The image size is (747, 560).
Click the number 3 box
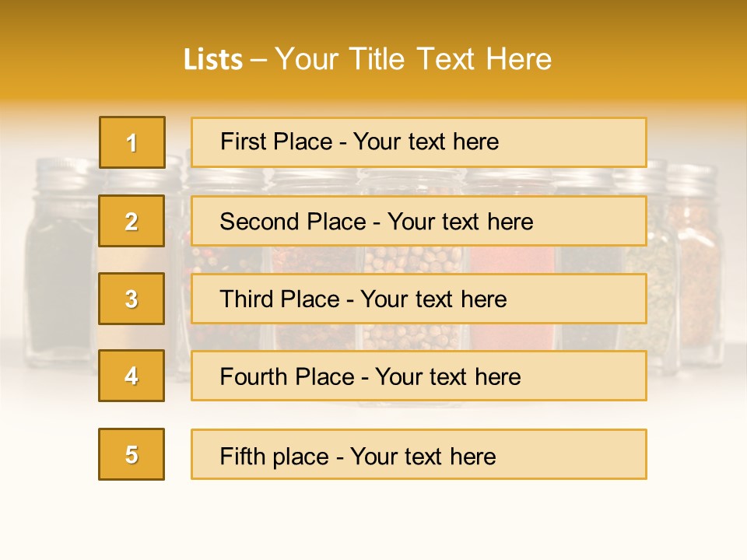pyautogui.click(x=132, y=299)
